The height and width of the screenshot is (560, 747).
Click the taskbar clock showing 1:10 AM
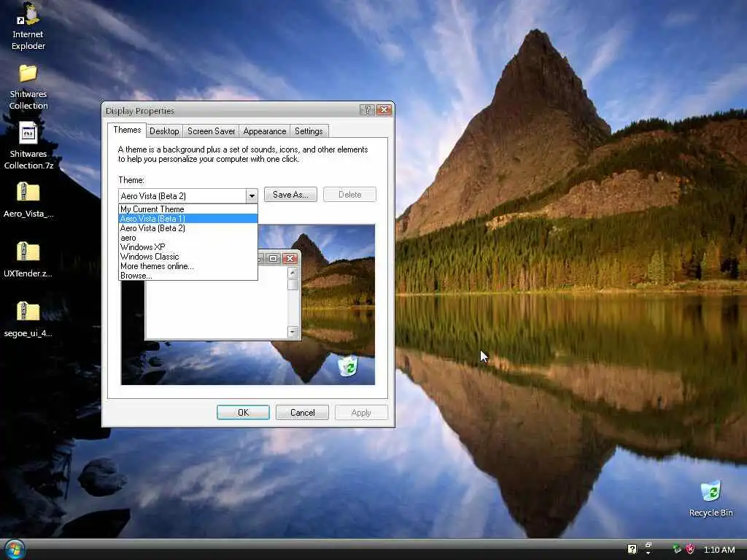[x=719, y=550]
